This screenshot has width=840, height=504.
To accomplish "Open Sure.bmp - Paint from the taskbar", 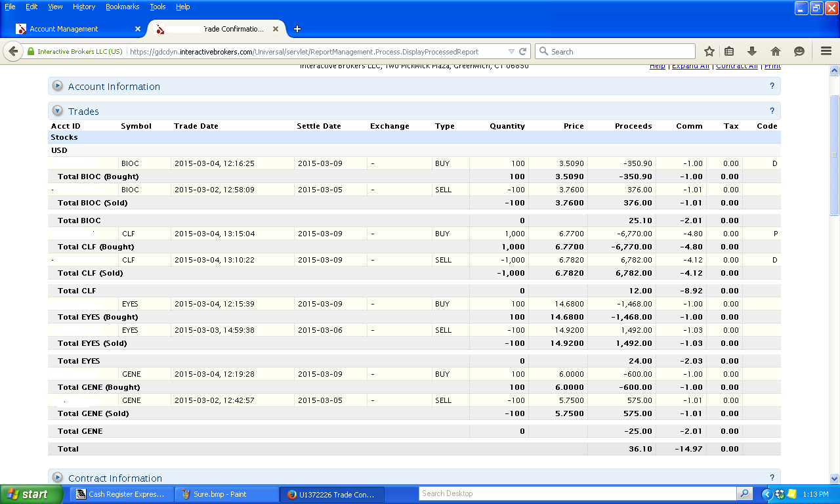I will 220,494.
